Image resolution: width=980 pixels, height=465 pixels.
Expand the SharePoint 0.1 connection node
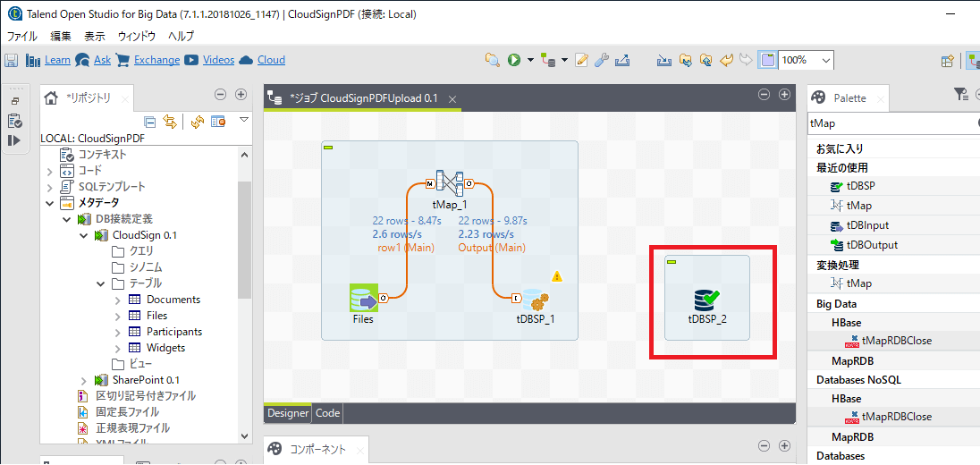[x=84, y=380]
